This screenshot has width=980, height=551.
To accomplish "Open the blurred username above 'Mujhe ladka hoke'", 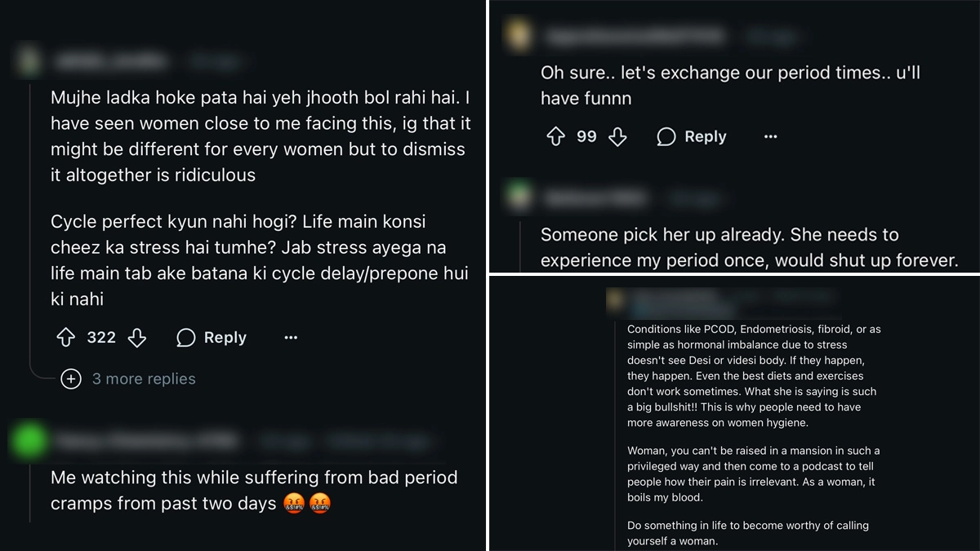I will coord(111,61).
